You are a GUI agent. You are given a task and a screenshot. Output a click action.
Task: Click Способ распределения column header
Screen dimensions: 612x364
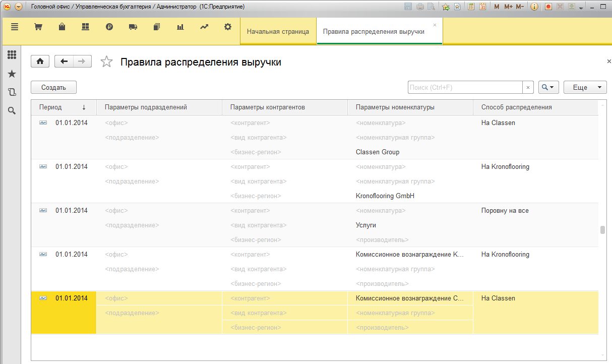tap(535, 107)
